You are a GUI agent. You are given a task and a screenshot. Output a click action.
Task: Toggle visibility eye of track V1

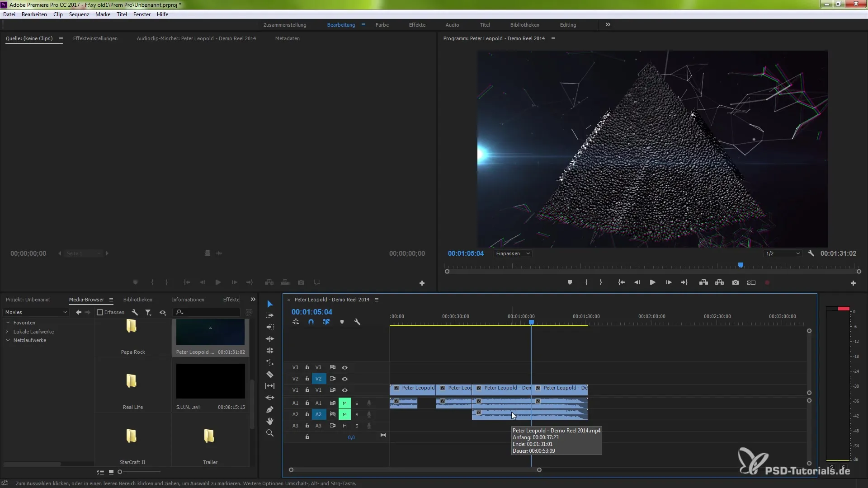click(x=344, y=390)
